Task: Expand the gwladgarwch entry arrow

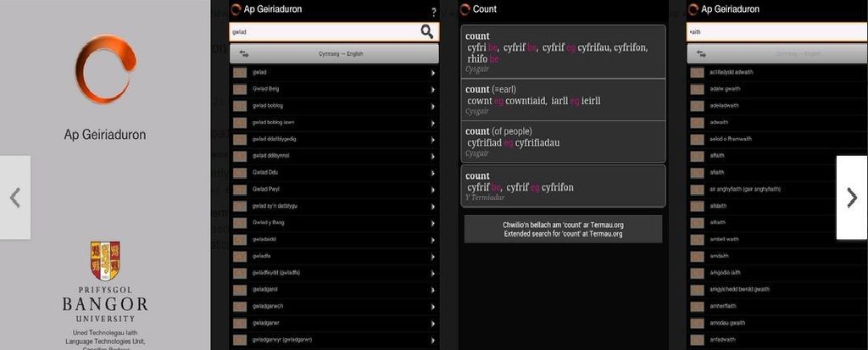Action: (433, 306)
